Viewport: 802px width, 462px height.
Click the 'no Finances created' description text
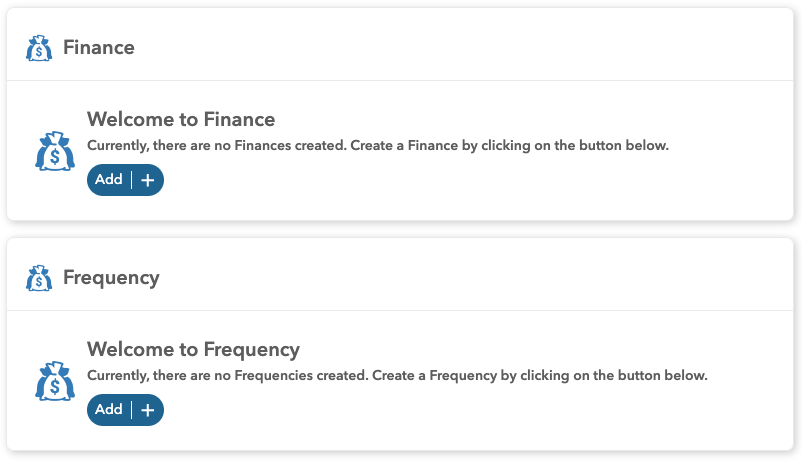(x=377, y=146)
